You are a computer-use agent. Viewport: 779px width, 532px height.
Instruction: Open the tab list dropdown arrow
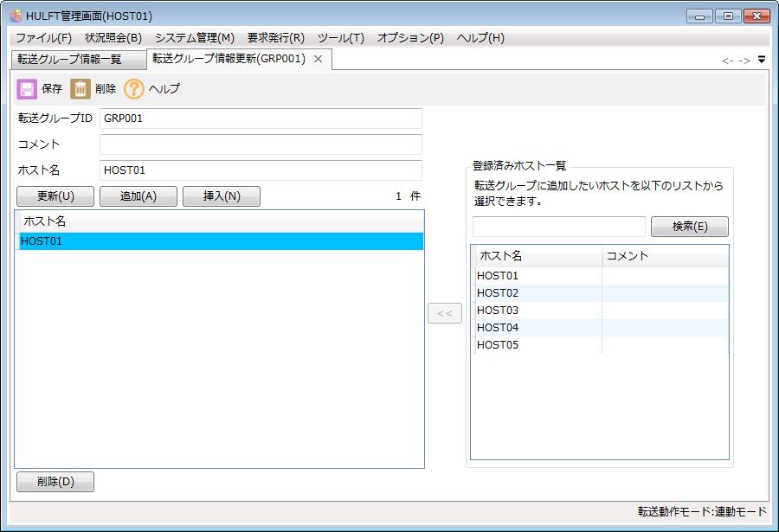tap(762, 60)
